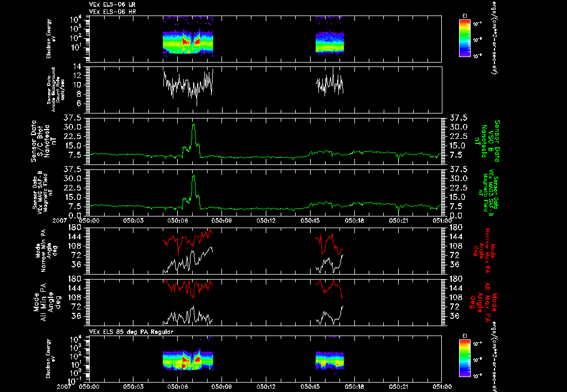Screen dimensions: 567x392
Task: Click the second white count rate trace near 050:16
Action: 330,84
